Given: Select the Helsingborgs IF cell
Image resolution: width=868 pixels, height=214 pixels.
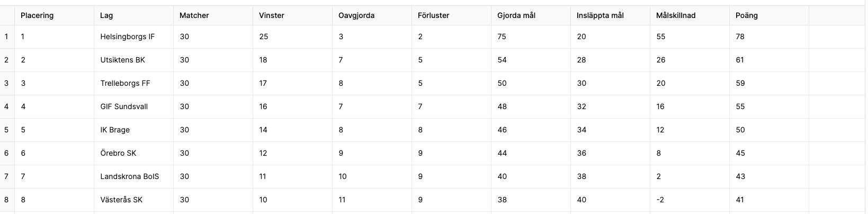Looking at the screenshot, I should pyautogui.click(x=133, y=37).
